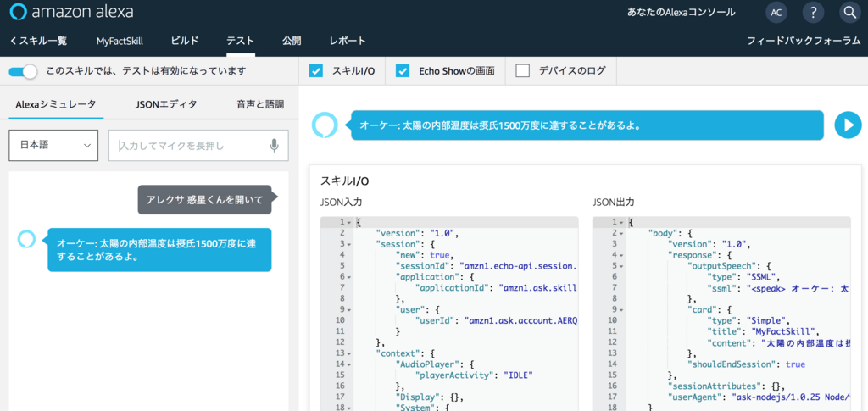Click the "ssml" line in JSON出力
Image resolution: width=868 pixels, height=411 pixels.
click(778, 287)
